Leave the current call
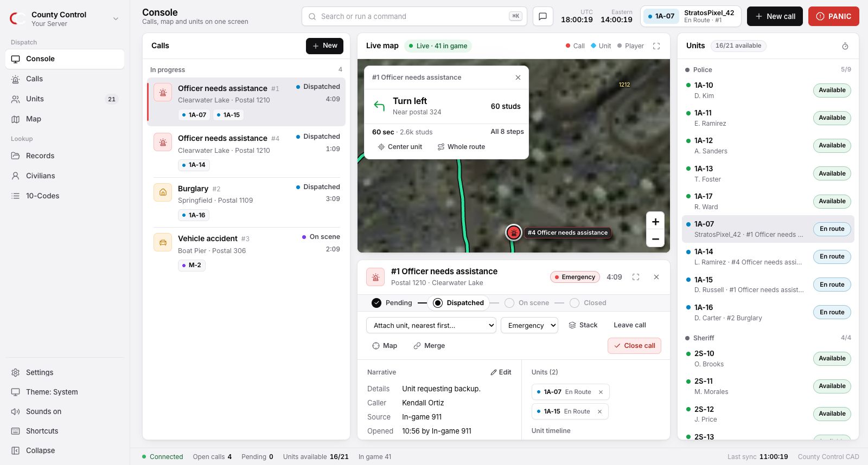This screenshot has height=465, width=868. tap(630, 325)
